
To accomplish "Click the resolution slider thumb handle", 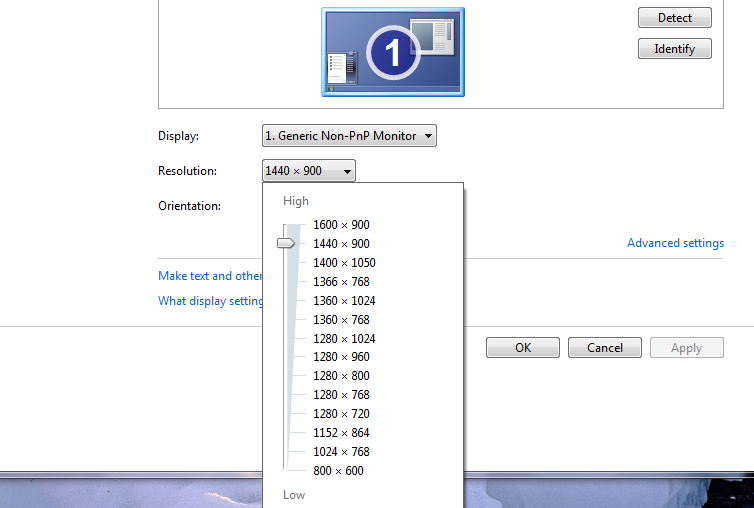I will 286,243.
